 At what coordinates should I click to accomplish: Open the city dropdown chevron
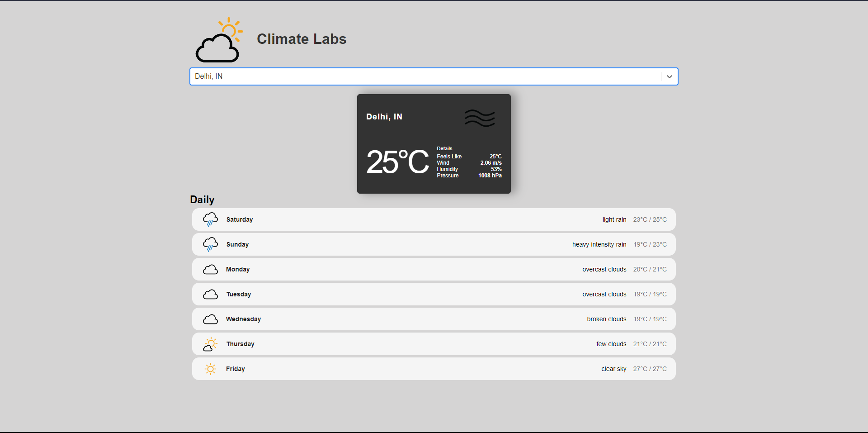coord(669,76)
